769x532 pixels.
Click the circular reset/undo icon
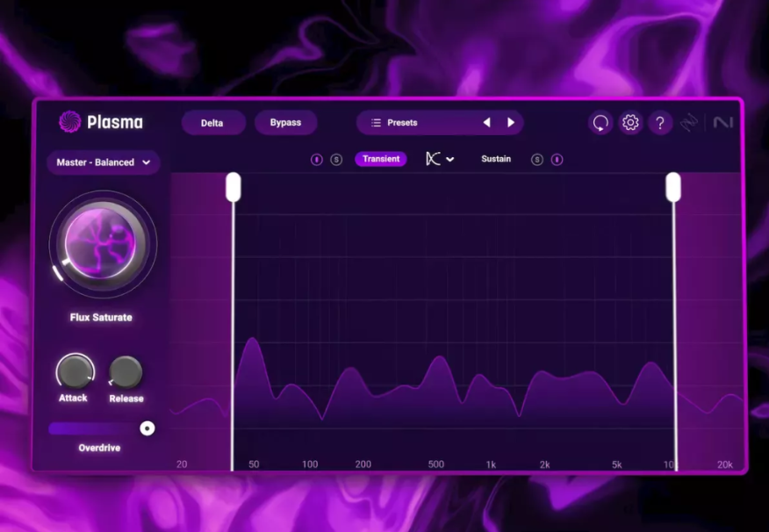click(x=600, y=123)
